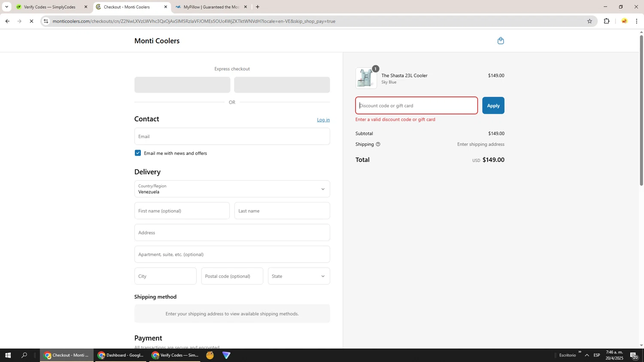
Task: Click the page vertical scrollbar
Action: 641,110
